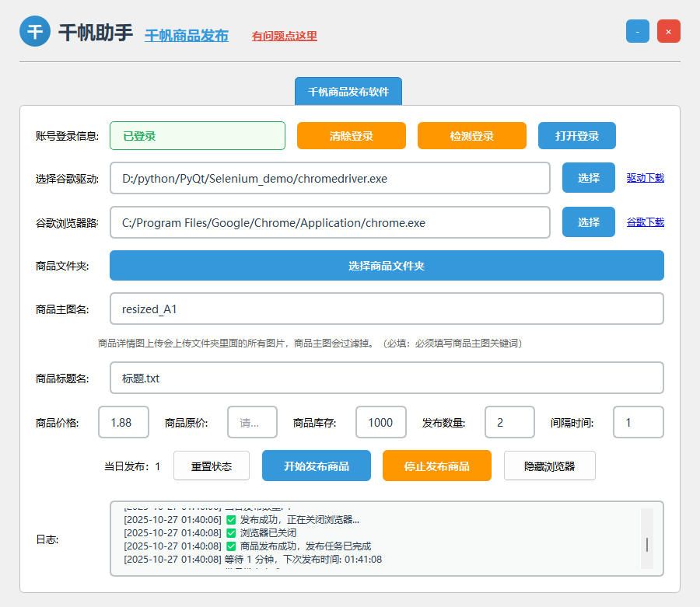Stop publishing with 停止发布商品 button
This screenshot has width=700, height=607.
point(436,465)
